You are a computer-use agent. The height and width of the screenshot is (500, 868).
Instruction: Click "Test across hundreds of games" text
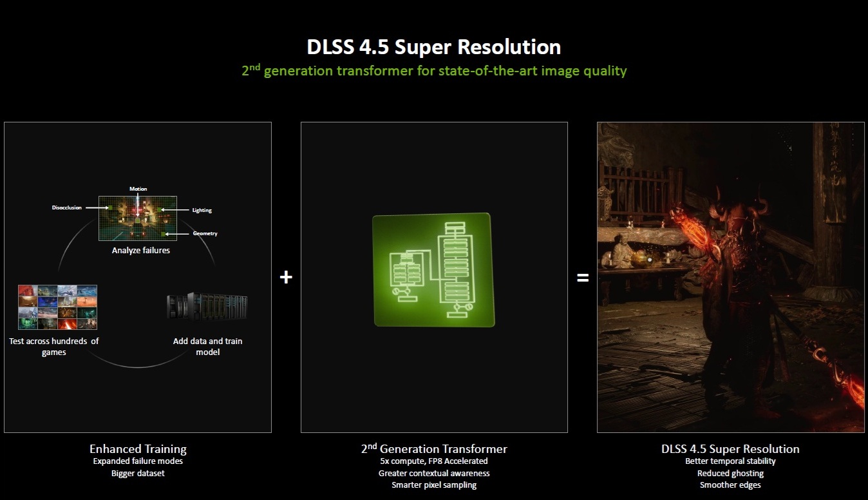[x=54, y=347]
